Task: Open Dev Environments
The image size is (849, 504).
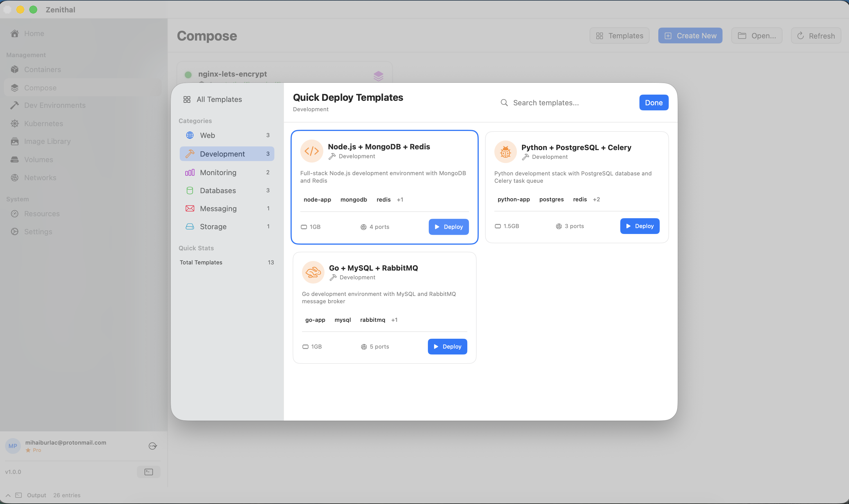Action: [55, 105]
